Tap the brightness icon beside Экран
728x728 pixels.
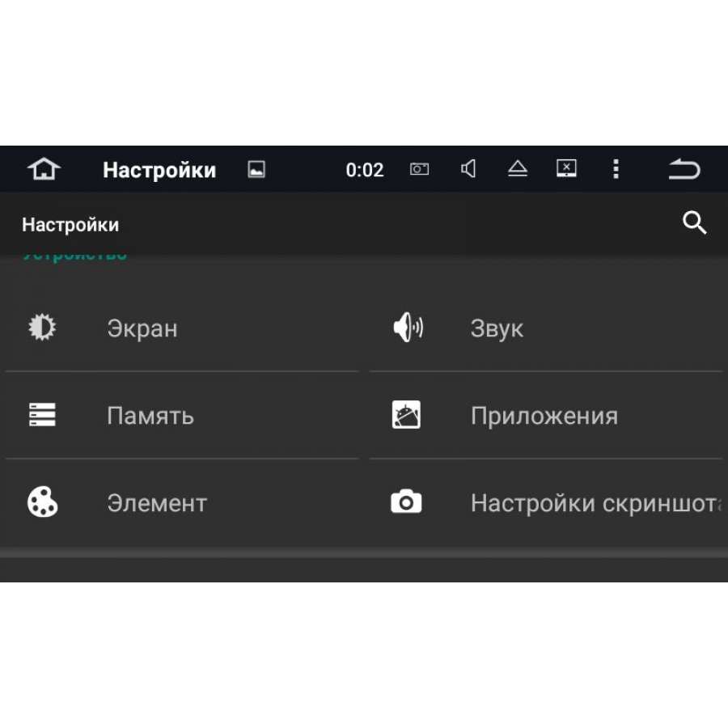click(x=42, y=328)
